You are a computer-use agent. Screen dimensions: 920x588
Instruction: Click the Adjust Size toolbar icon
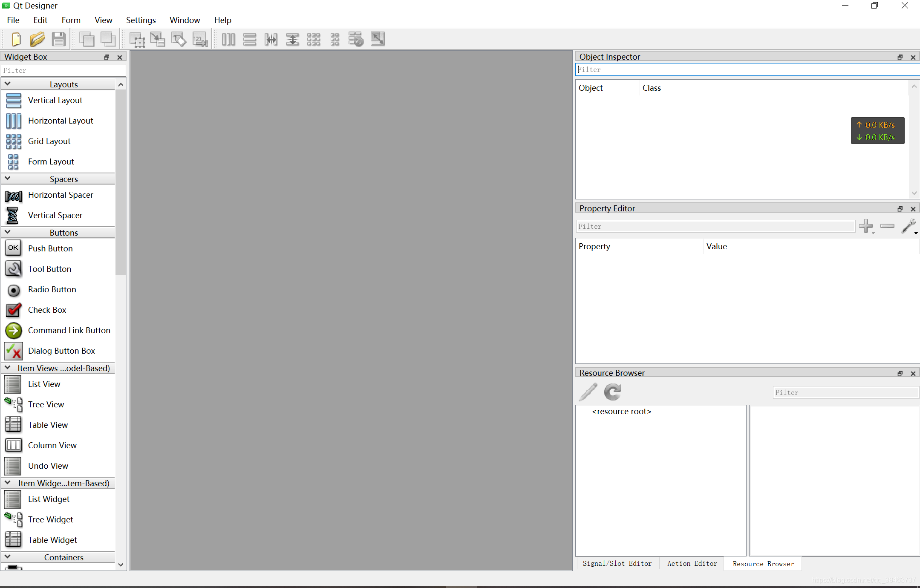click(378, 39)
